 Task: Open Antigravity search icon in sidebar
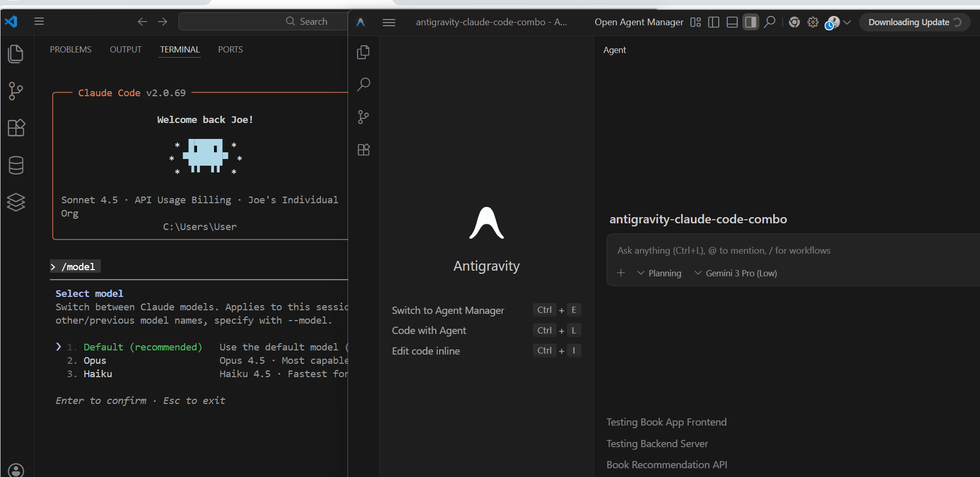tap(364, 84)
